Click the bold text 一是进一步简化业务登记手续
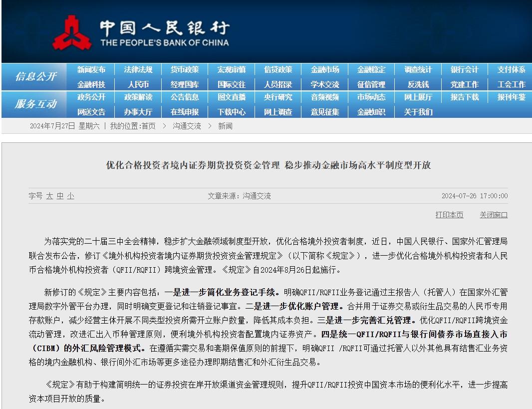The image size is (532, 409). pyautogui.click(x=223, y=292)
